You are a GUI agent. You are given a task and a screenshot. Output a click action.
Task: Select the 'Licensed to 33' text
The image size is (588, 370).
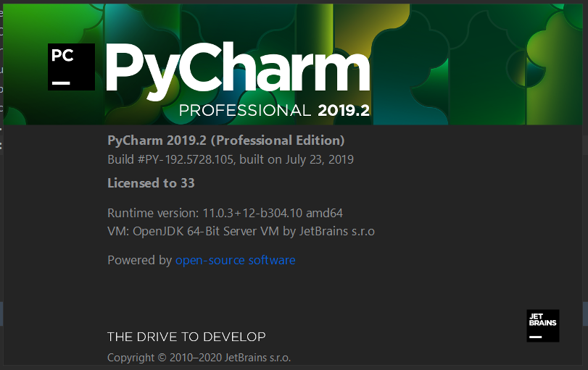[151, 183]
